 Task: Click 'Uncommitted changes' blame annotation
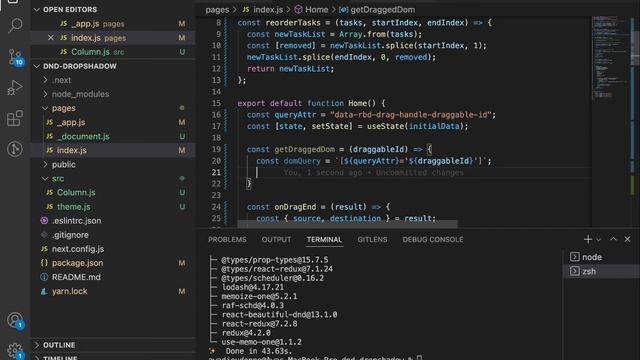point(420,173)
